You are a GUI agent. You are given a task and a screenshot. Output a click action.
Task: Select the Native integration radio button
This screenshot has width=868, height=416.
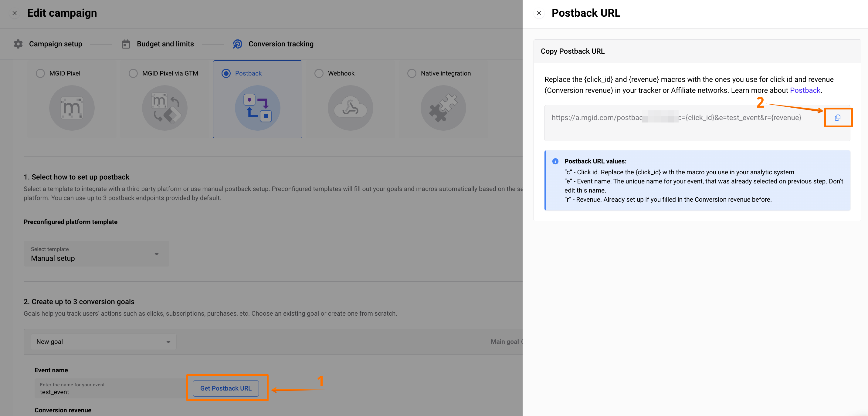[x=412, y=73]
